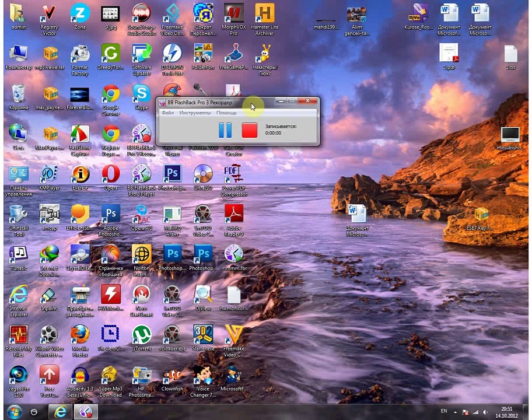Select the Internet Explorer desktop icon

pyautogui.click(x=18, y=301)
